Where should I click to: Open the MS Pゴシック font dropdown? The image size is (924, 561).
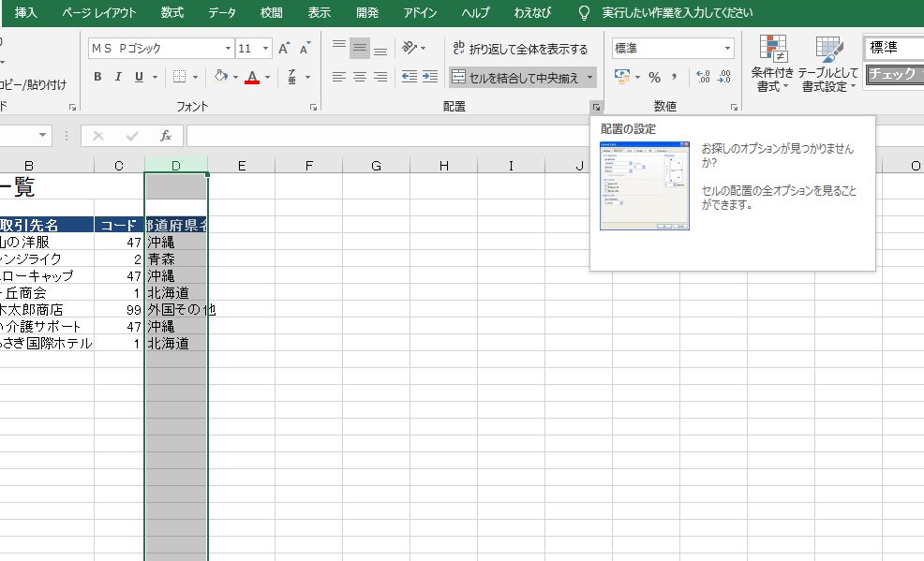coord(228,48)
